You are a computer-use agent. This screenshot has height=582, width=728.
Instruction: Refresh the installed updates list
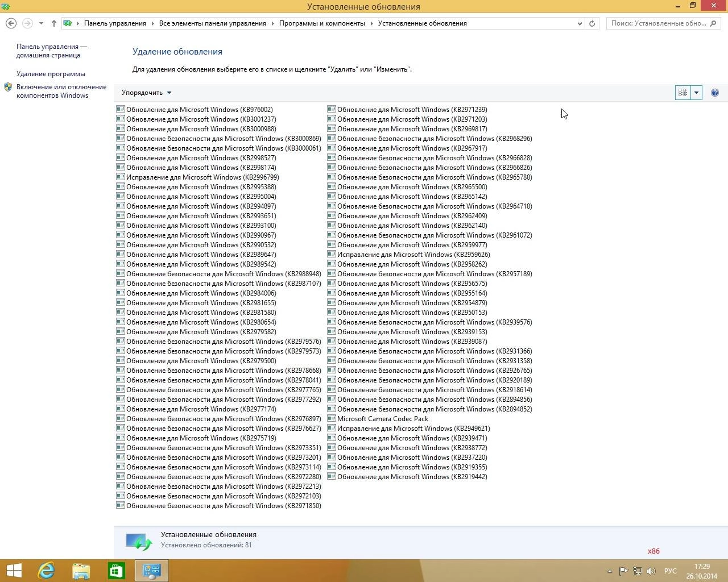click(x=592, y=23)
